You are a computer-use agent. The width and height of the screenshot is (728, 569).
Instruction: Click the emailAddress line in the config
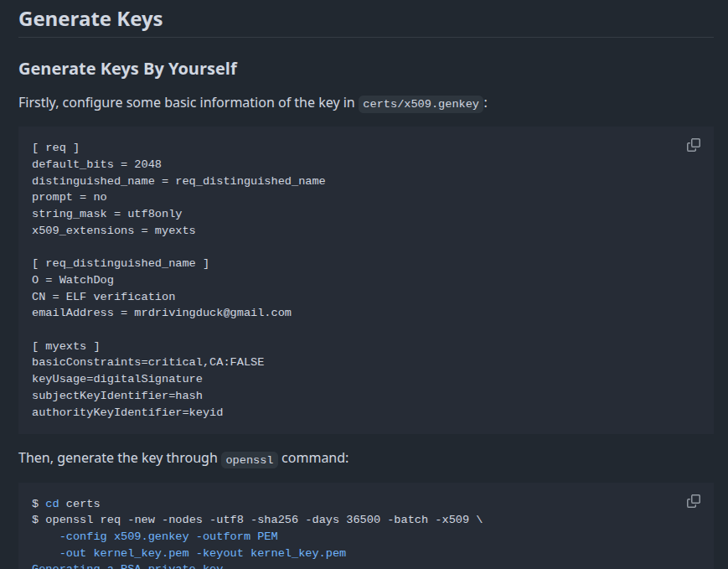(x=161, y=313)
